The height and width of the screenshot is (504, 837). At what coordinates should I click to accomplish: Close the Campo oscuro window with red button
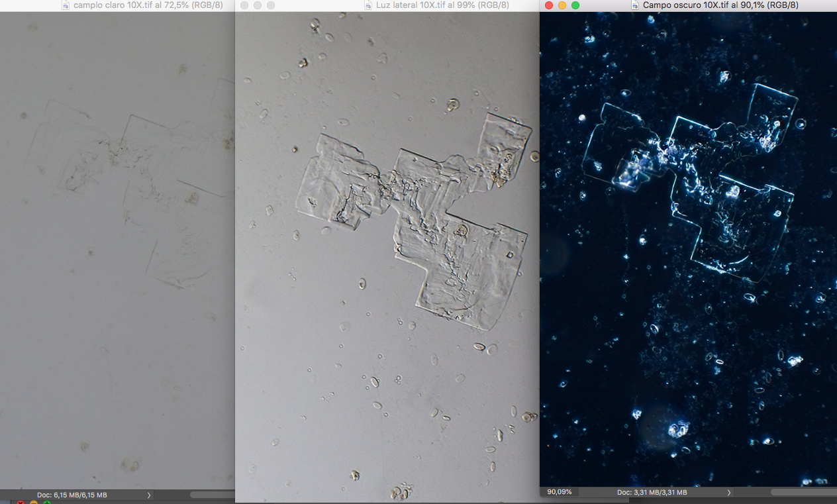click(x=549, y=5)
